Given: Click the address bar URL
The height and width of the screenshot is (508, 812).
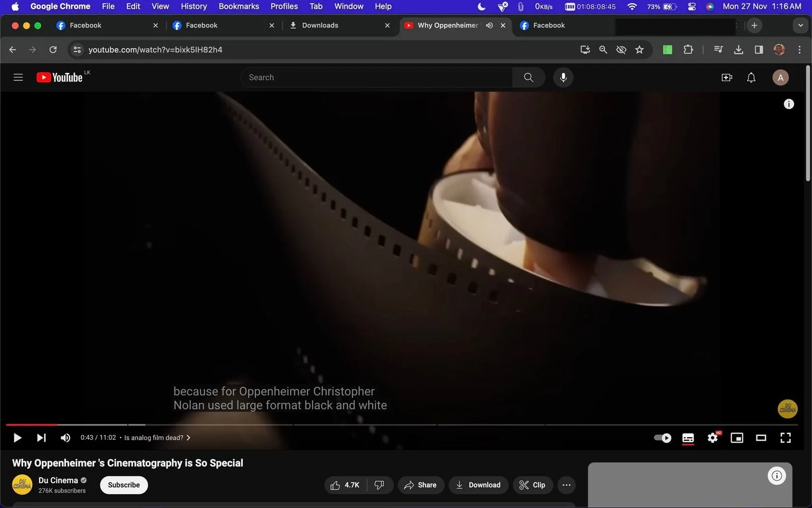Looking at the screenshot, I should (x=155, y=50).
